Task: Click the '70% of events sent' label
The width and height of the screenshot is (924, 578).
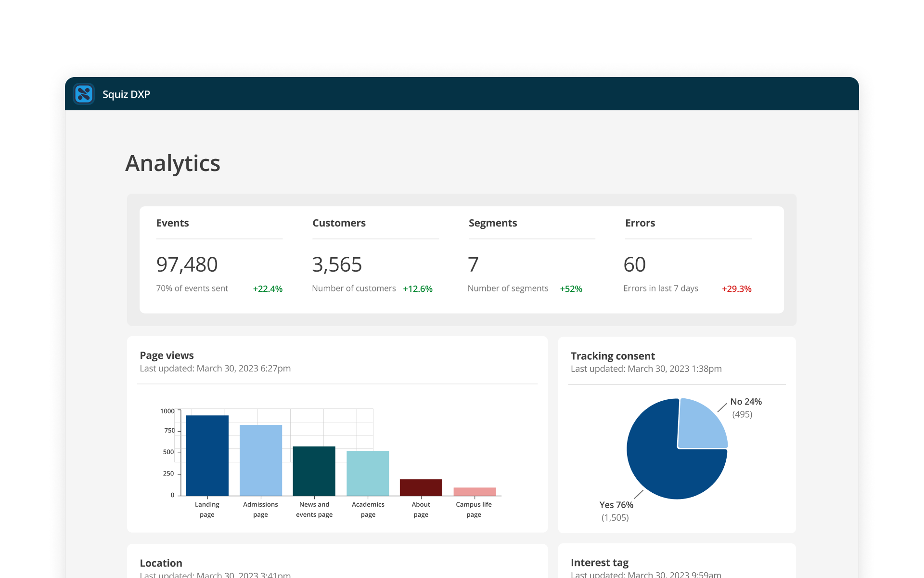Action: pos(192,288)
